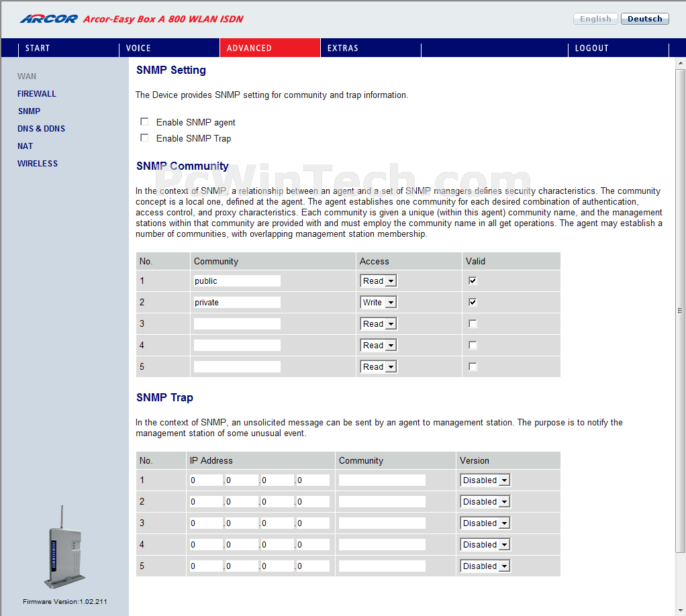
Task: Open Access dropdown for community row 3
Action: pos(379,323)
